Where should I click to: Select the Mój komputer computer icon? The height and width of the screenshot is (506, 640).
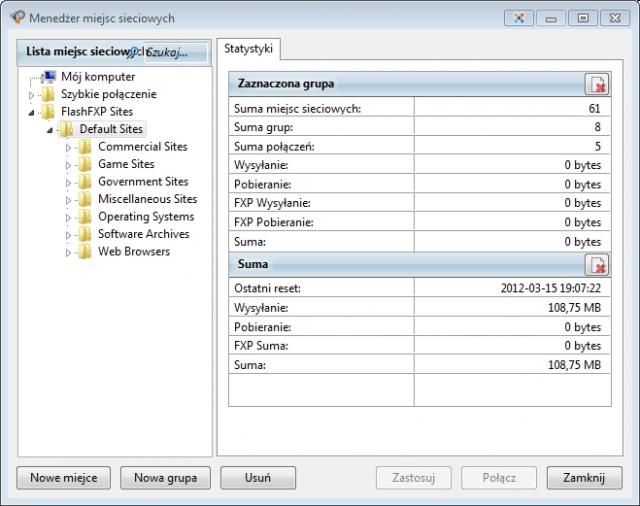point(49,77)
